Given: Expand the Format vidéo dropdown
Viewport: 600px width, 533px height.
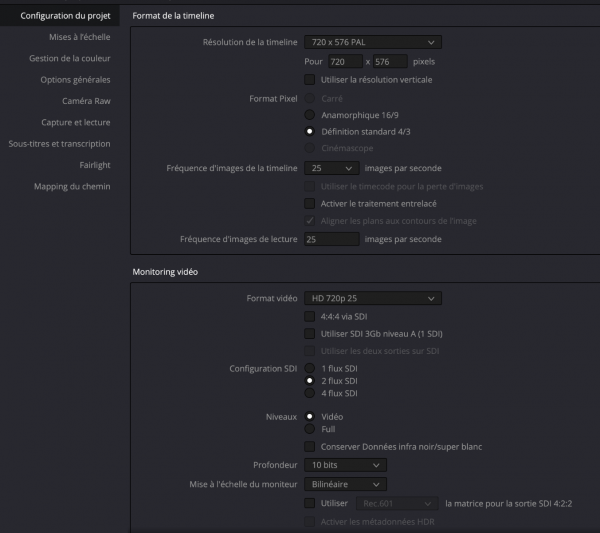Looking at the screenshot, I should click(372, 298).
